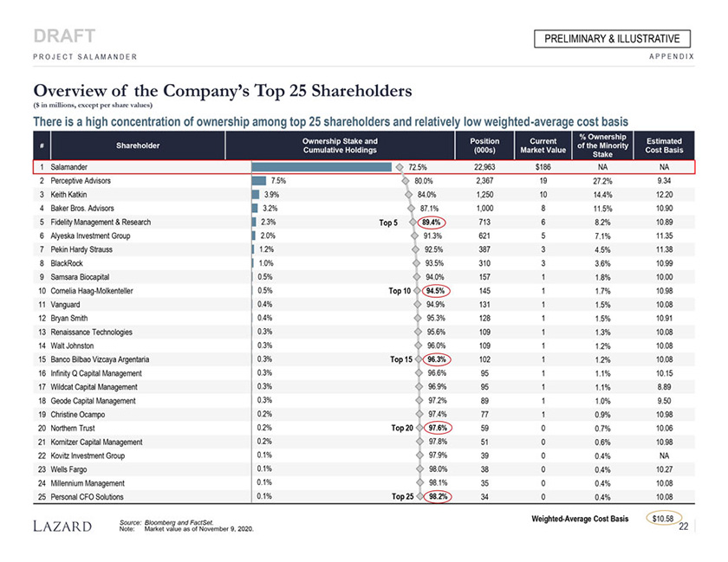Image resolution: width=728 pixels, height=562 pixels.
Task: Select the red-circled 89.4% Top 5 value
Action: tap(432, 223)
